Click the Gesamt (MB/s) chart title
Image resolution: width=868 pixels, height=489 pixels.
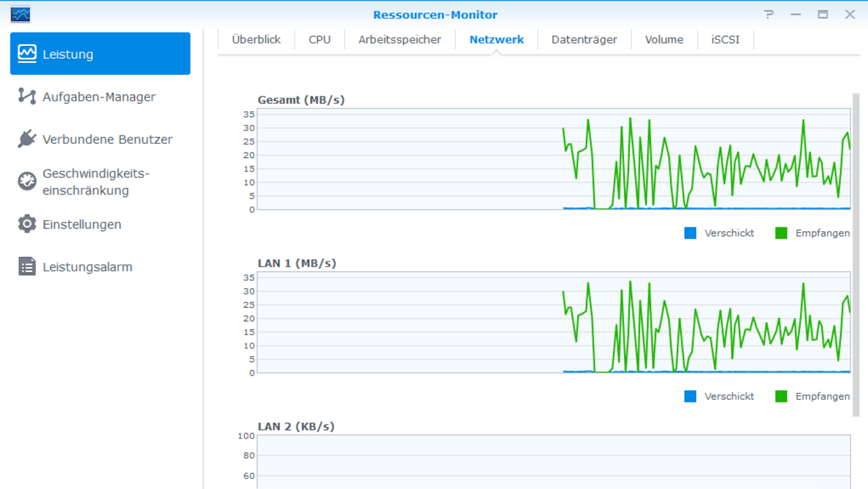301,100
